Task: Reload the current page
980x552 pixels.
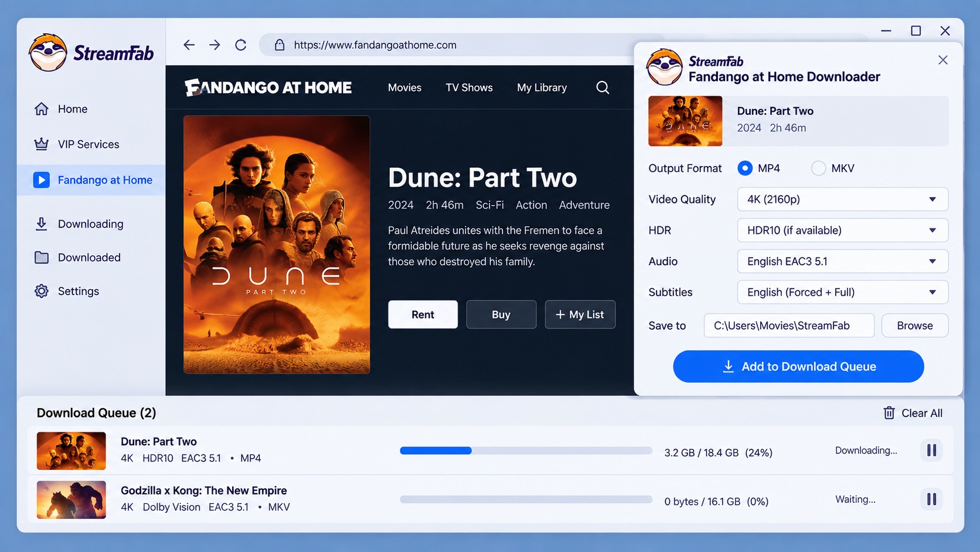Action: (x=241, y=45)
